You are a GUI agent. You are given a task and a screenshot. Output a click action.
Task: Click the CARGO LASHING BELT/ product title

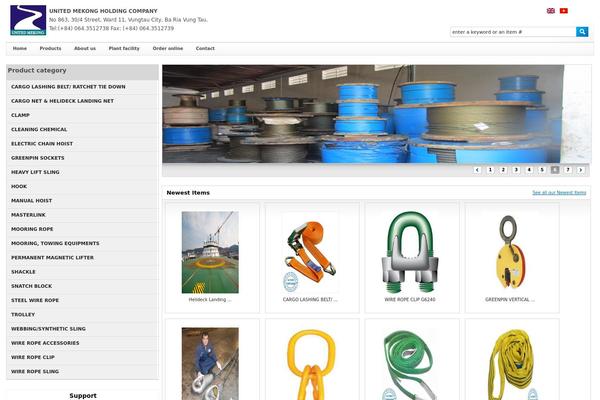pyautogui.click(x=310, y=300)
